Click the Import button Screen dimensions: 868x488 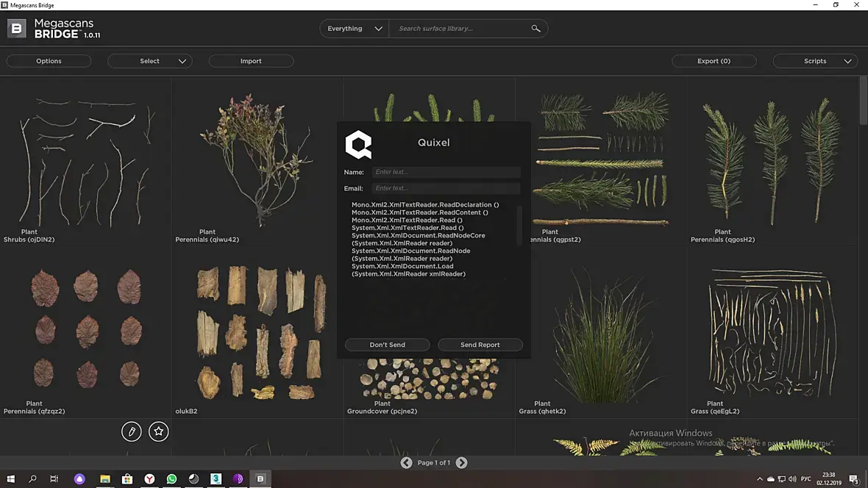point(251,61)
